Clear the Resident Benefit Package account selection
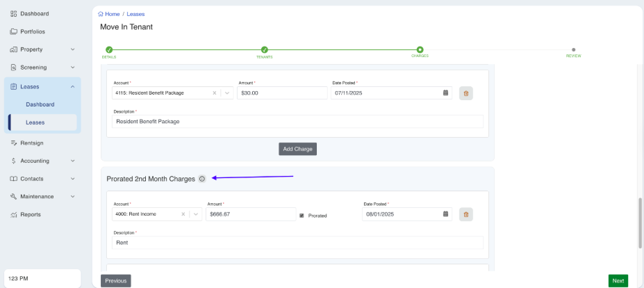The height and width of the screenshot is (288, 644). [215, 93]
